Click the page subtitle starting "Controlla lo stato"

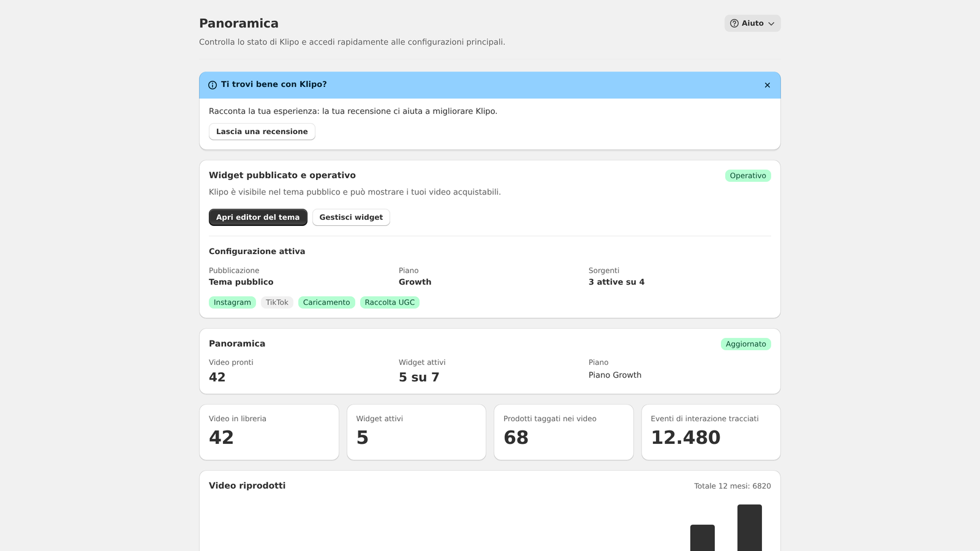(352, 42)
